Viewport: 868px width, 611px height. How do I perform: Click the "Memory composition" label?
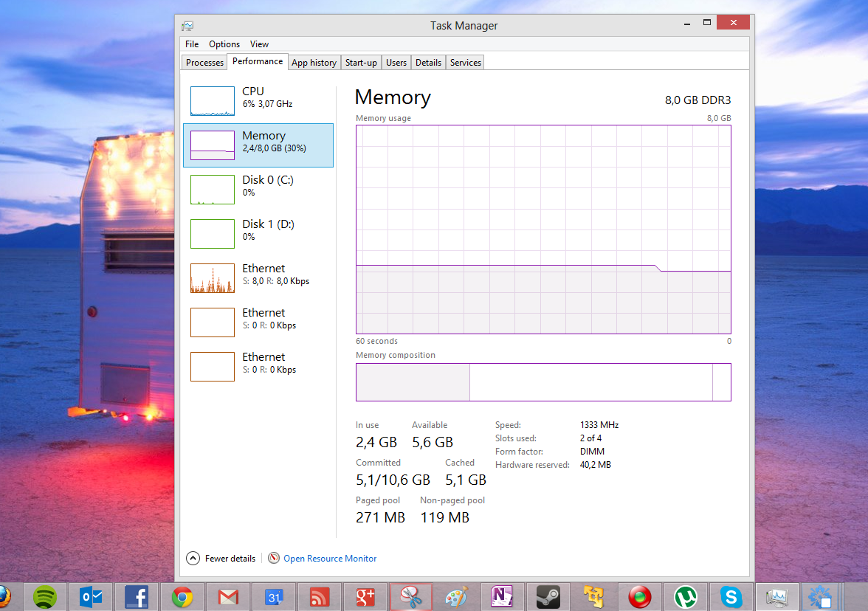tap(396, 355)
